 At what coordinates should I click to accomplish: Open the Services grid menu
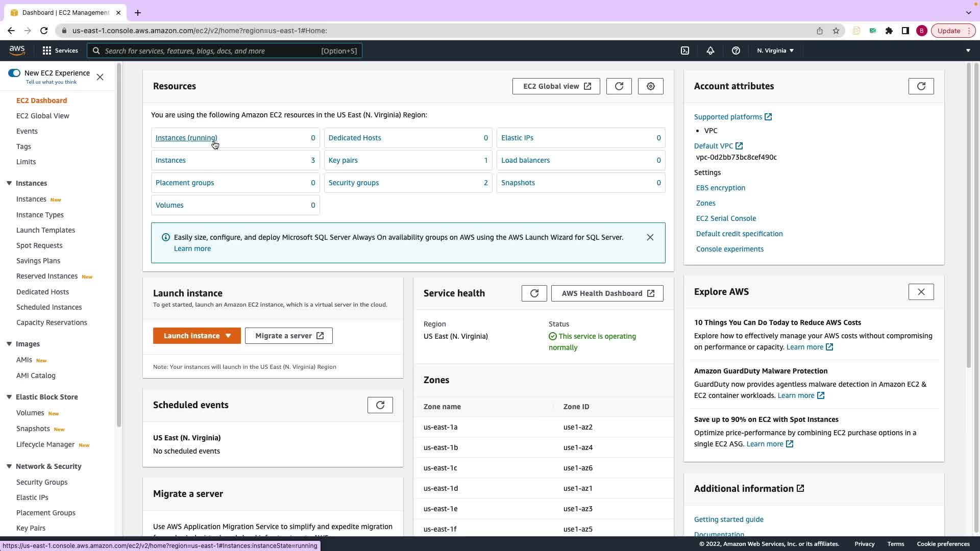(47, 51)
